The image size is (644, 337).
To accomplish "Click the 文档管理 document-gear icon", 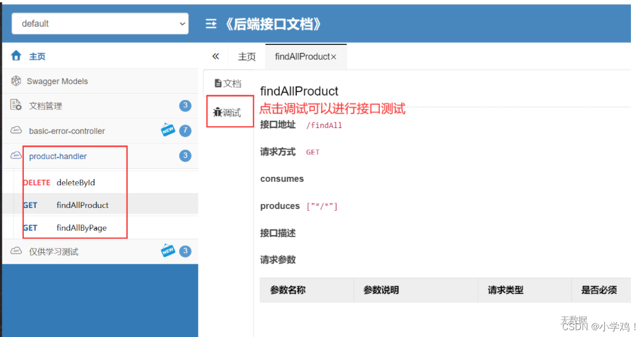I will pyautogui.click(x=16, y=105).
